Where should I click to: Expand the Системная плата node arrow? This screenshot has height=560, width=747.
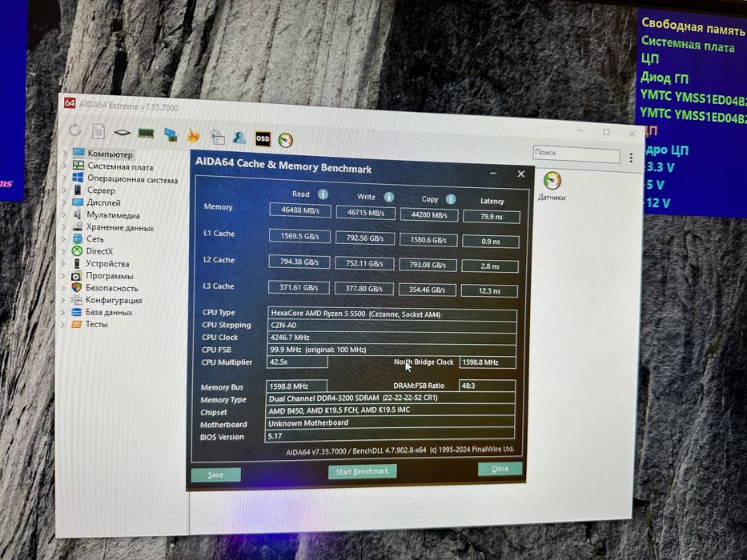[65, 166]
